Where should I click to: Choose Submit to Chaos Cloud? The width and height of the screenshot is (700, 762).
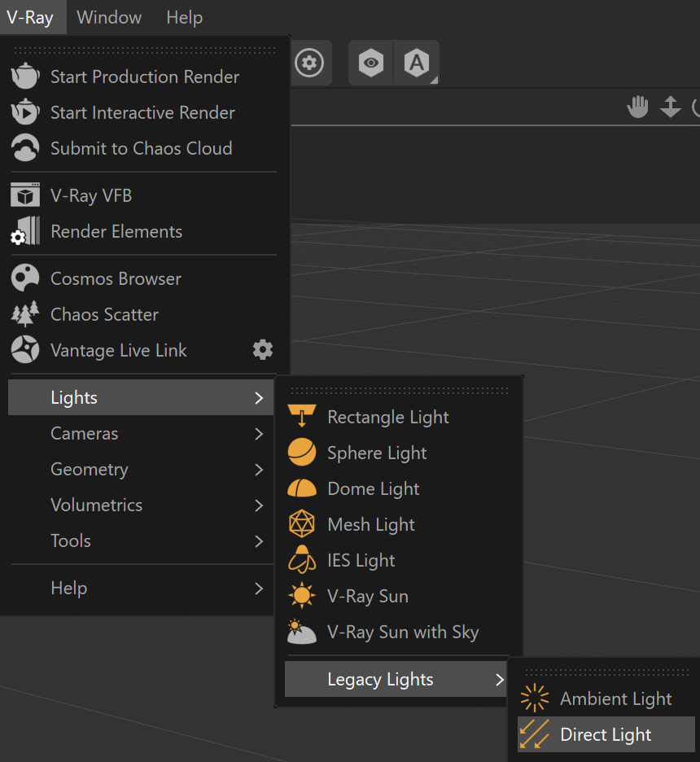(142, 147)
